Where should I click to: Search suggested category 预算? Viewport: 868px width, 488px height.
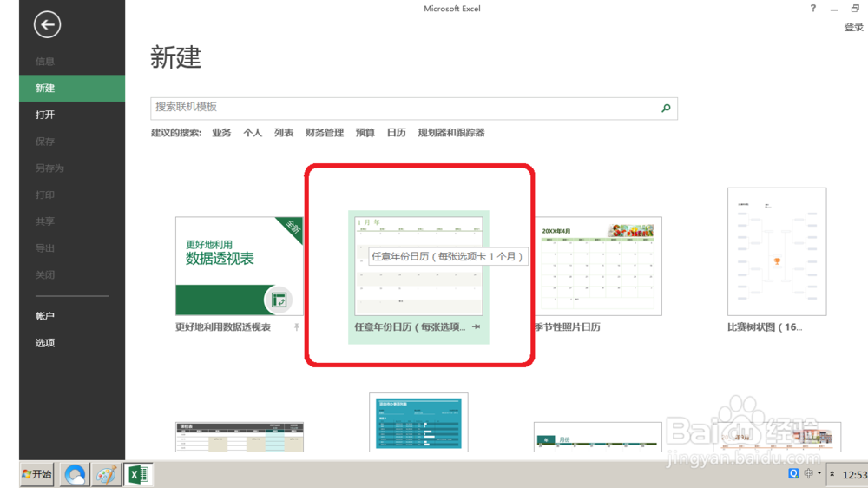click(x=365, y=132)
